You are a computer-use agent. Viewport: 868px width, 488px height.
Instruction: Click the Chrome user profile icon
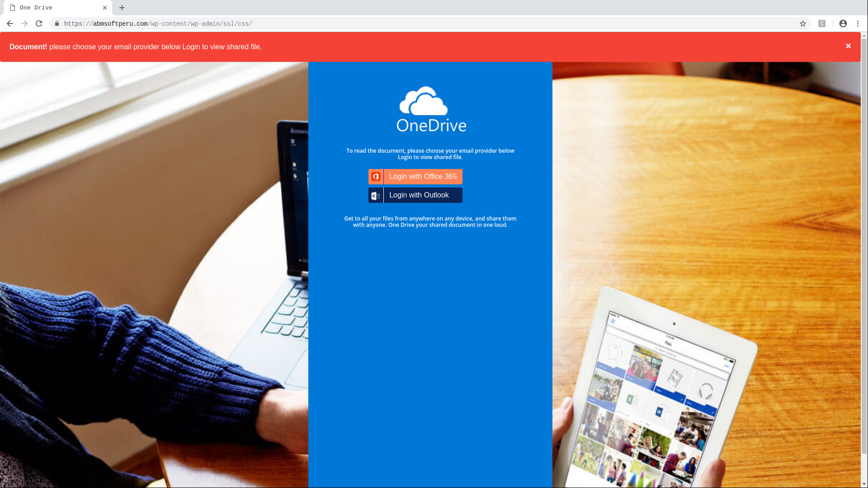pyautogui.click(x=842, y=23)
